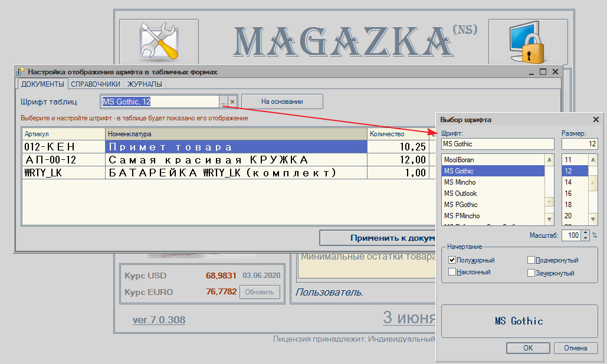The image size is (607, 364).
Task: Open font picker with the ellipsis button
Action: click(224, 102)
